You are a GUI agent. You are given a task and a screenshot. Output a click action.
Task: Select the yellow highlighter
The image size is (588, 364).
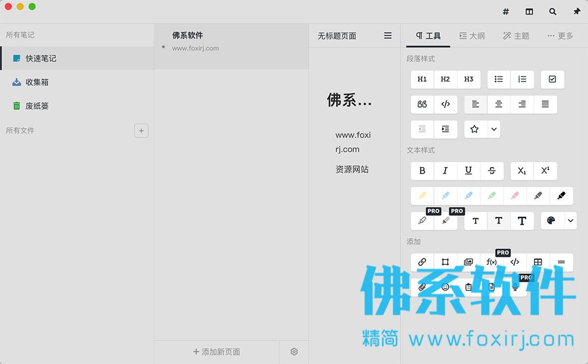[422, 196]
